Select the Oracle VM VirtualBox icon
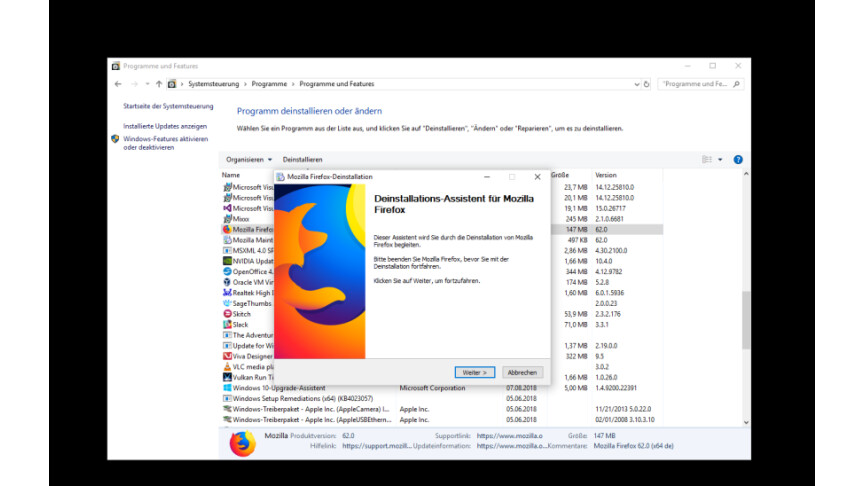 [x=227, y=282]
